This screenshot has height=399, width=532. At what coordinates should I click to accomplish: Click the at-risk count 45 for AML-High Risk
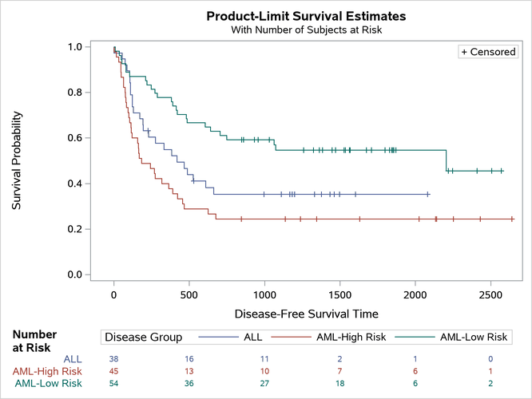(114, 371)
